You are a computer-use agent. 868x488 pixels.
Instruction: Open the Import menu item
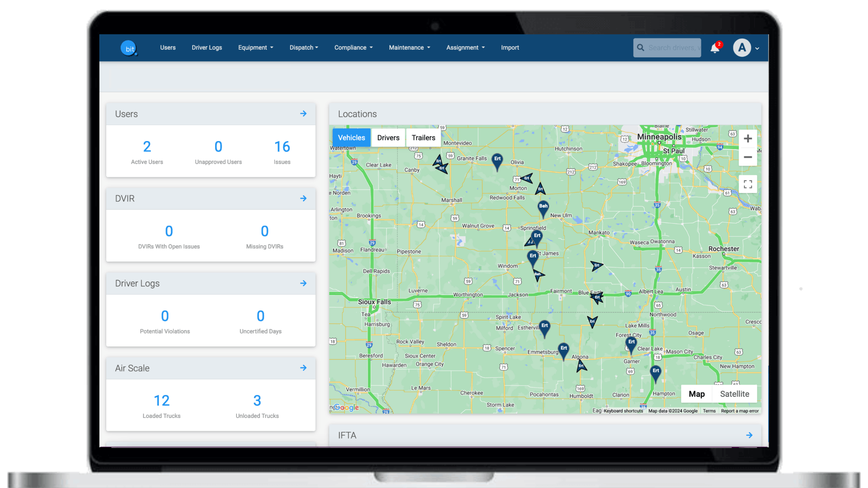click(x=509, y=47)
